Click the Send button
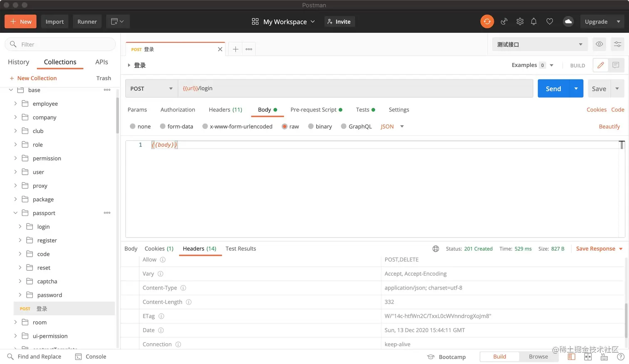 click(553, 89)
